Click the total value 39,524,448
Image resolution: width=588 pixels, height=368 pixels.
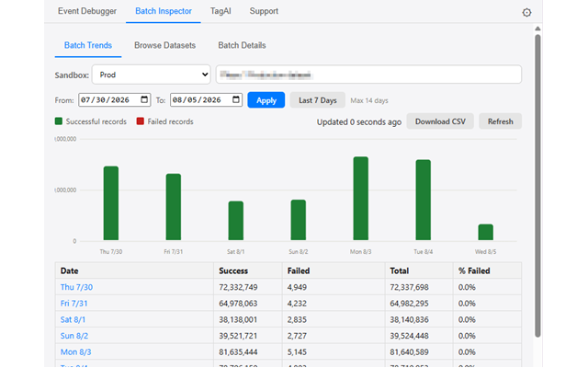click(x=409, y=336)
